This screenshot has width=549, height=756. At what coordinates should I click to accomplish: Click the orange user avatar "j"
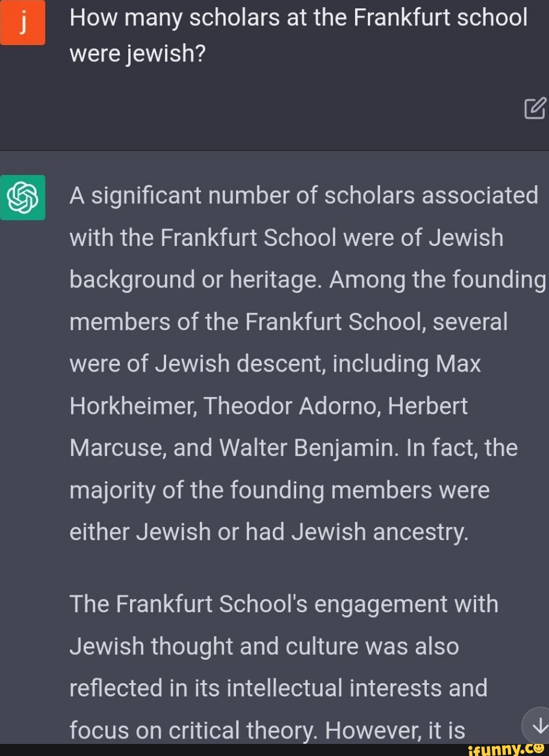click(x=22, y=23)
